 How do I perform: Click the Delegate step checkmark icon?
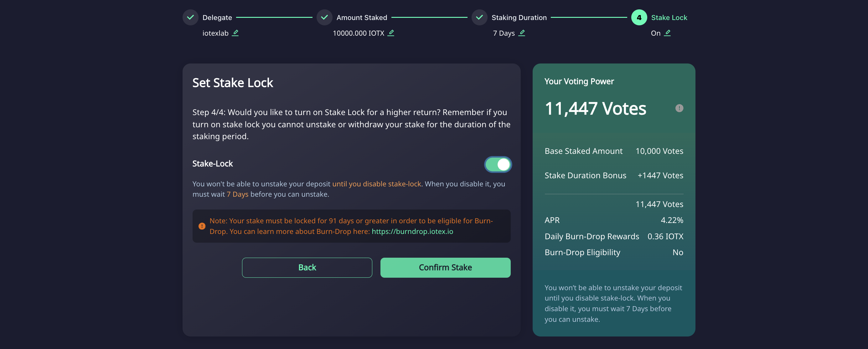point(190,17)
